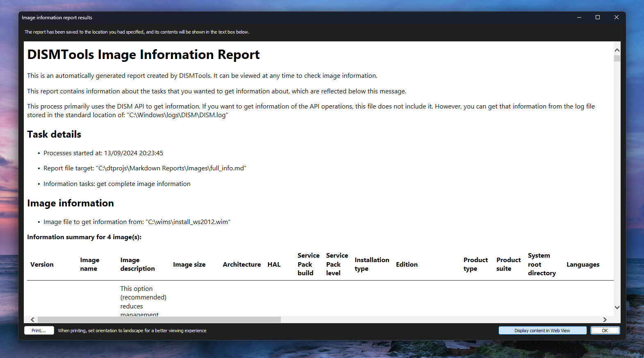Click the DISMTools Image Information Report heading
This screenshot has width=644, height=358.
click(x=143, y=54)
